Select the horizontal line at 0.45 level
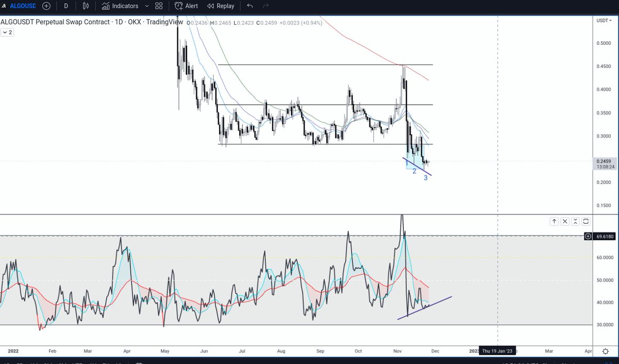The width and height of the screenshot is (619, 364). [325, 64]
